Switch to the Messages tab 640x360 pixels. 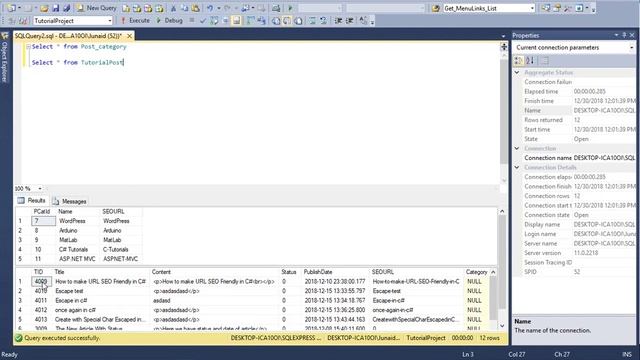pos(69,201)
